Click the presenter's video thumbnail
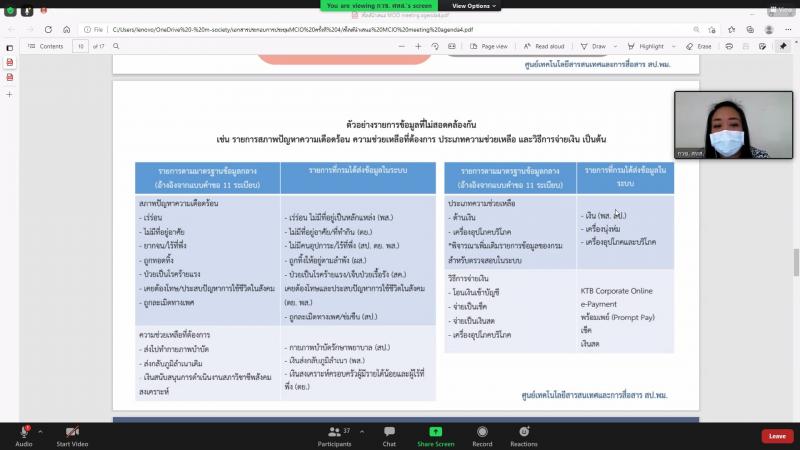This screenshot has height=450, width=800. [734, 125]
